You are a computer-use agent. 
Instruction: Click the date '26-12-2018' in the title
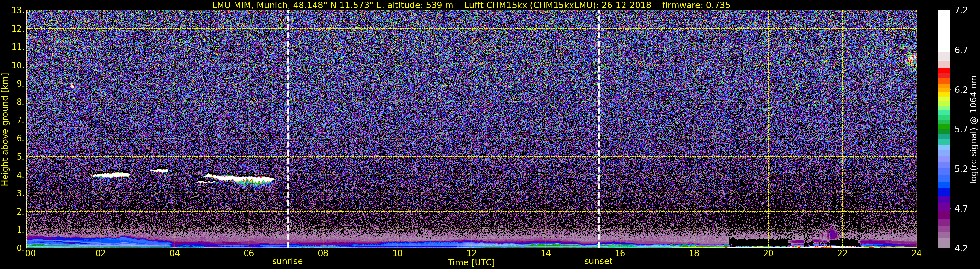coord(626,5)
